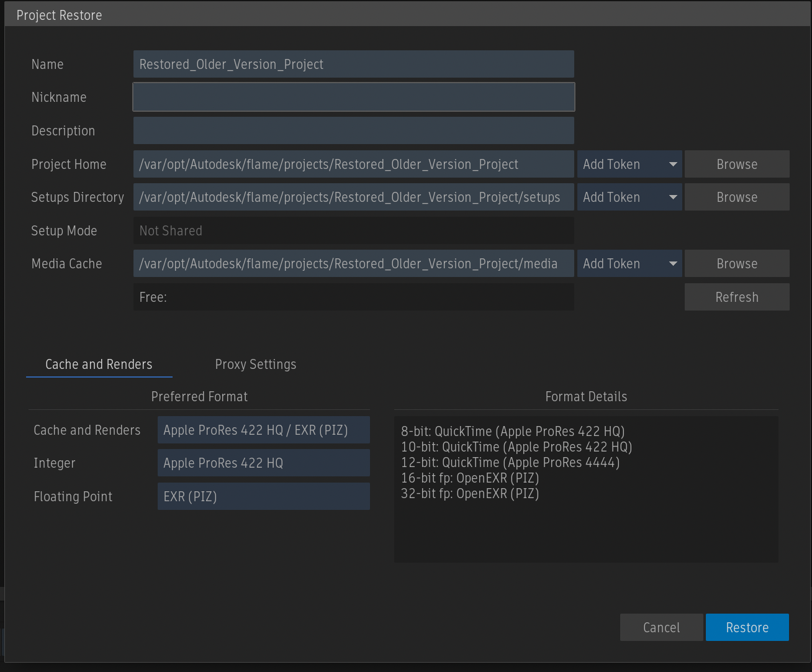Browse for the Media Cache location
This screenshot has height=672, width=812.
(x=737, y=264)
